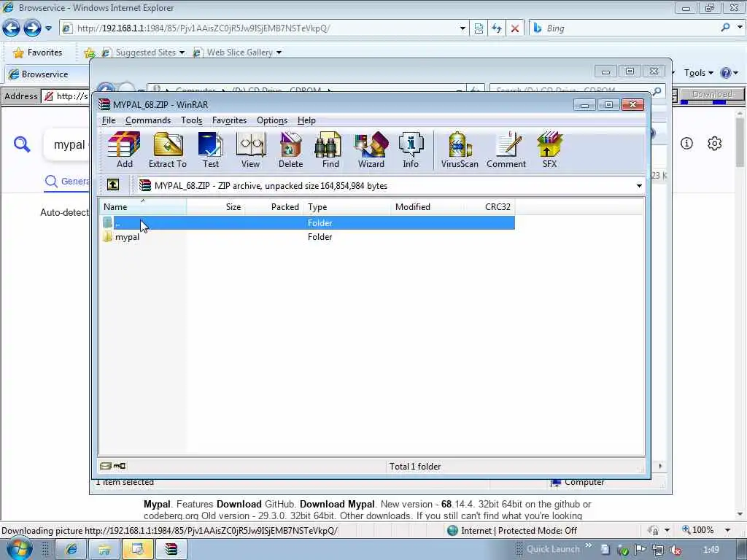Image resolution: width=747 pixels, height=560 pixels.
Task: Sort by CRC32 column header
Action: coord(489,206)
